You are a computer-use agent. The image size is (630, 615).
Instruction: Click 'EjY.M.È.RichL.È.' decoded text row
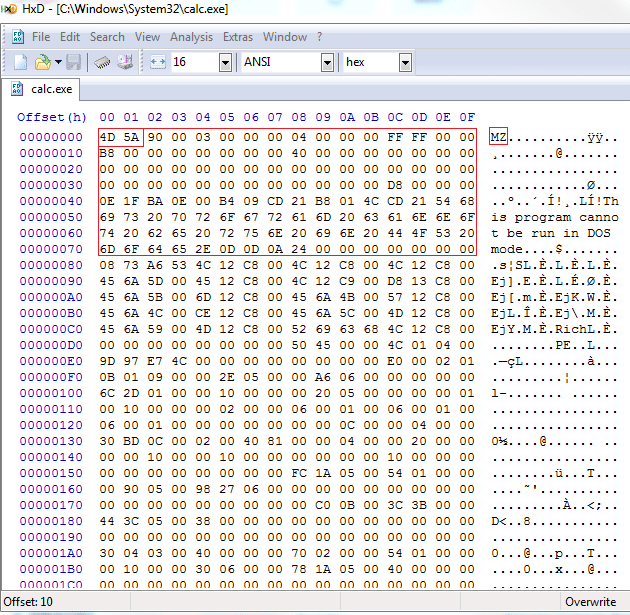pos(554,329)
